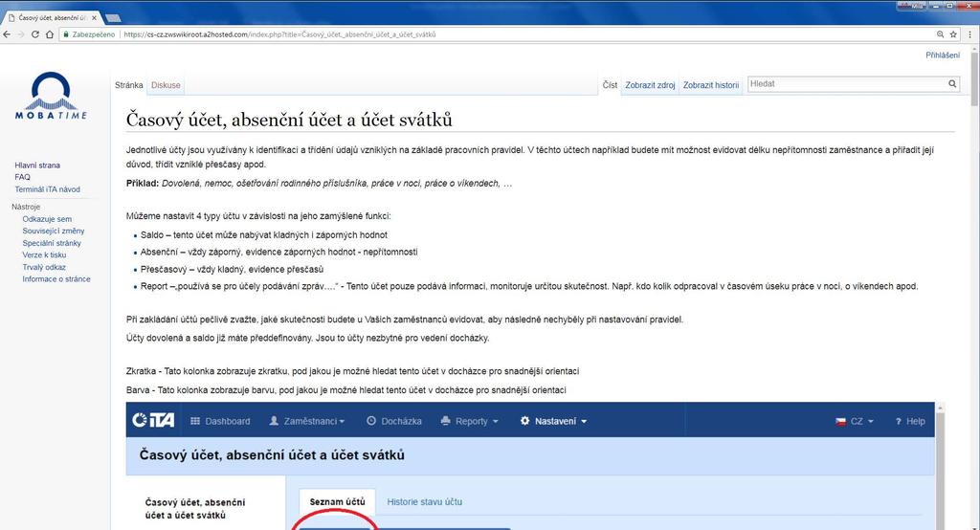Open Informace o stránce link
This screenshot has height=530, width=980.
(x=56, y=278)
